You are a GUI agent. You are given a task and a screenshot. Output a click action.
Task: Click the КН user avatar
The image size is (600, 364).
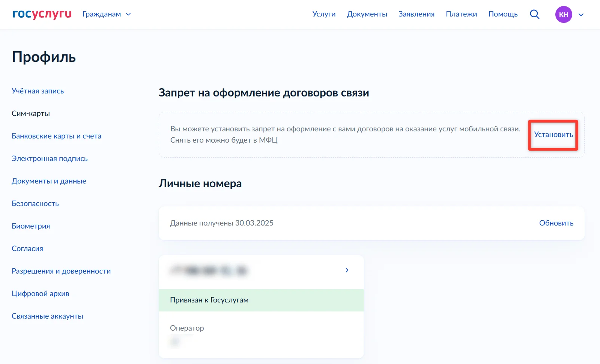tap(564, 14)
